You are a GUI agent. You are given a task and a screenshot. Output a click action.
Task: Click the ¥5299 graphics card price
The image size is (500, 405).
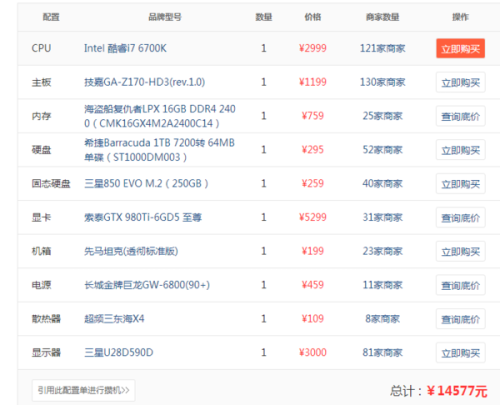pyautogui.click(x=313, y=217)
